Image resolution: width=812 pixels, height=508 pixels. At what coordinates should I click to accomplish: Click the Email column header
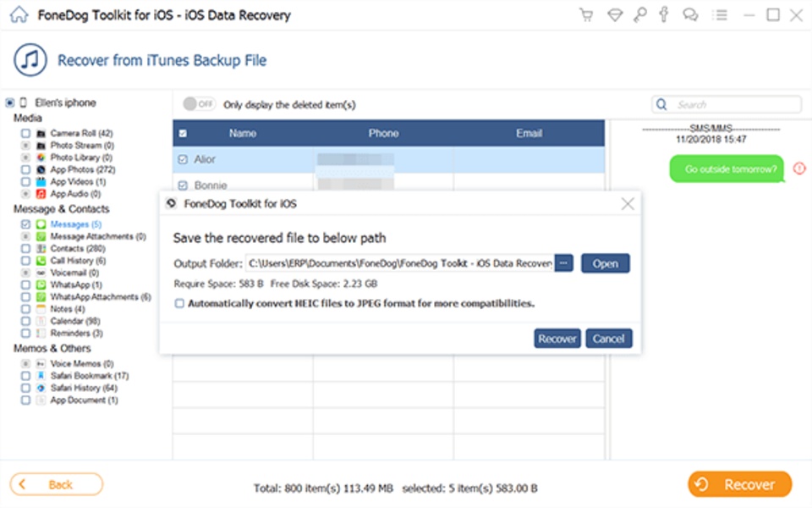click(529, 133)
